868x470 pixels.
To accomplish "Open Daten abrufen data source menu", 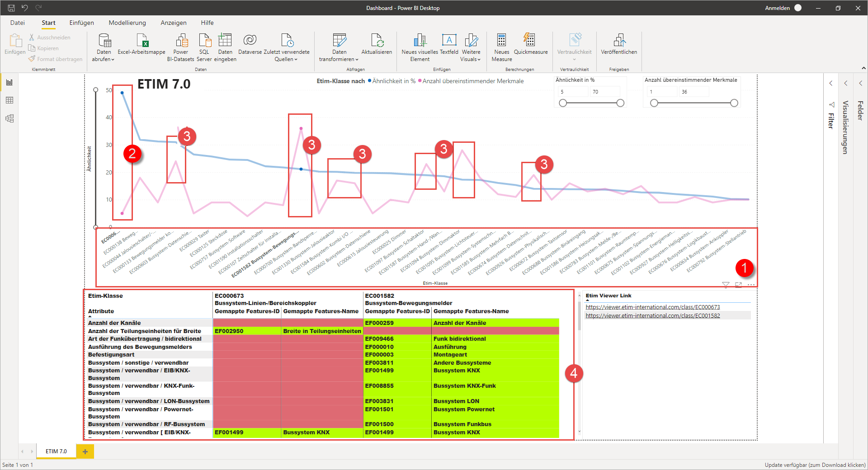I will 104,47.
